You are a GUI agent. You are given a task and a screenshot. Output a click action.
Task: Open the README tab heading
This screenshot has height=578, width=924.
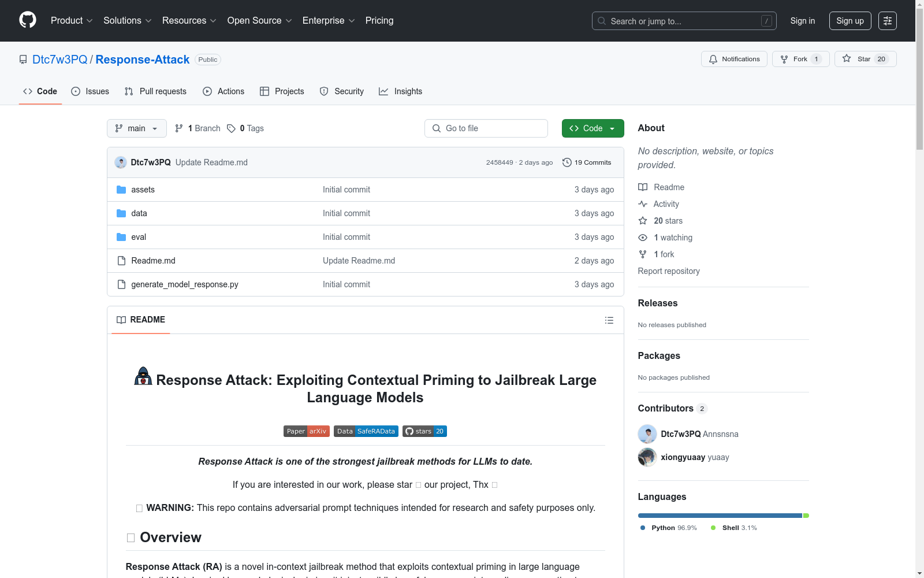pyautogui.click(x=141, y=320)
